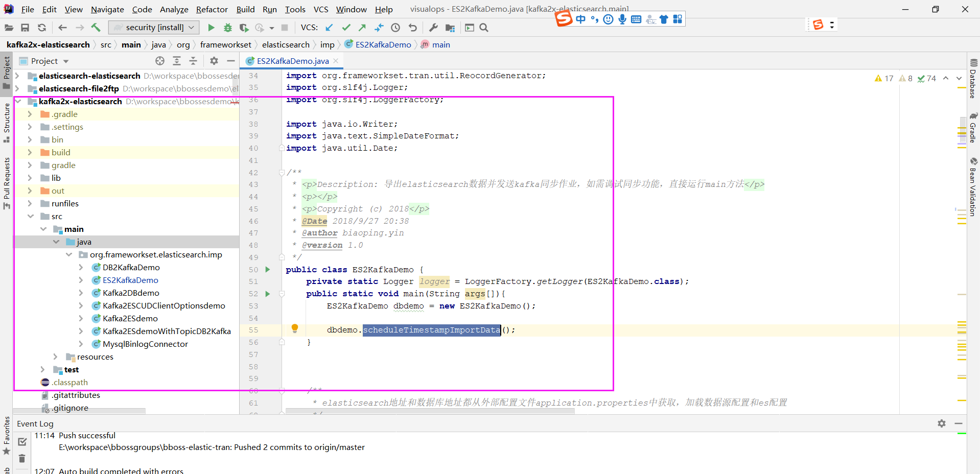Expand the .gradle folder

pos(30,114)
